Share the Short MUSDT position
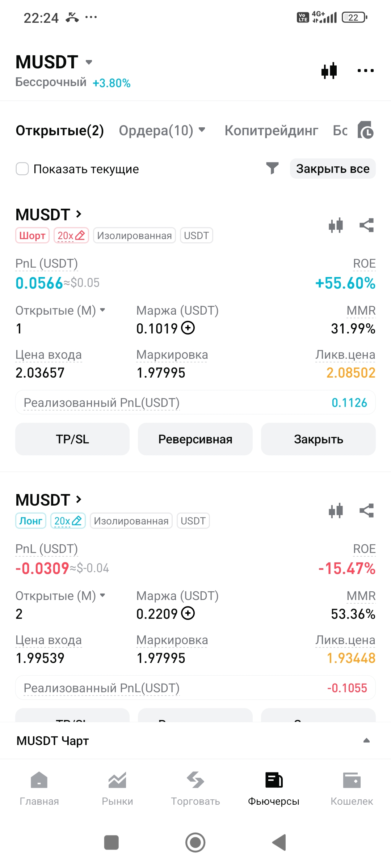The image size is (391, 868). click(x=366, y=225)
